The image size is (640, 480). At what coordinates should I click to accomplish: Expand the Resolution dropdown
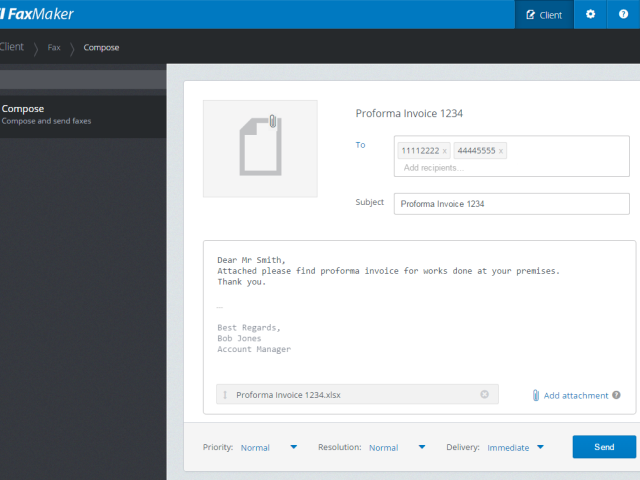422,447
